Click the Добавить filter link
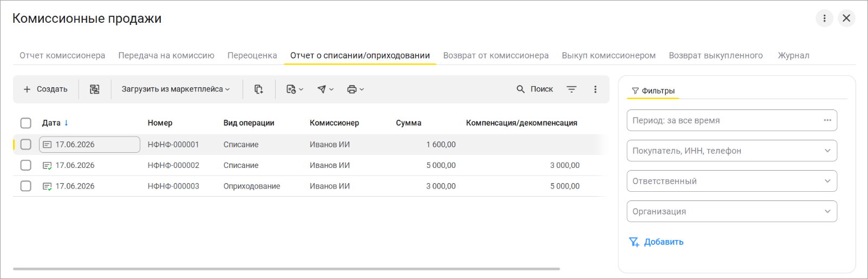This screenshot has height=279, width=868. (663, 242)
